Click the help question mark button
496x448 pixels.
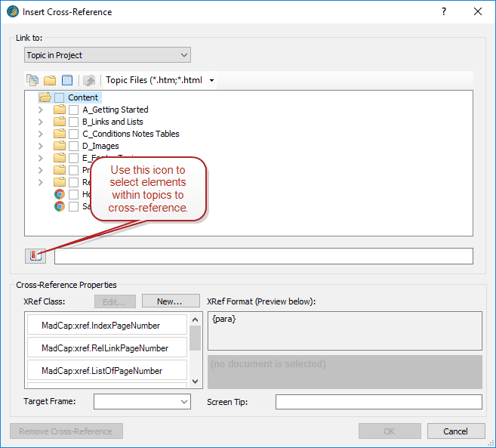tap(444, 12)
